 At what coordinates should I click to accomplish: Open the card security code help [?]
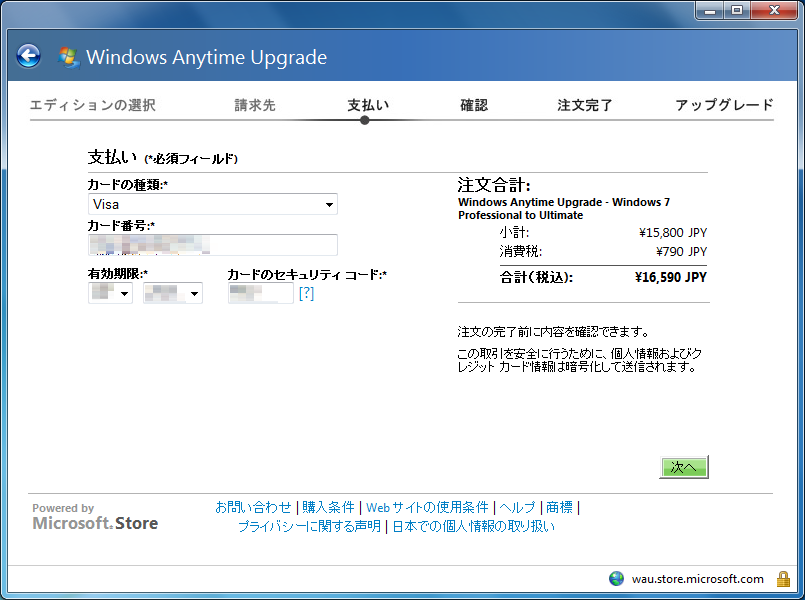click(x=306, y=293)
